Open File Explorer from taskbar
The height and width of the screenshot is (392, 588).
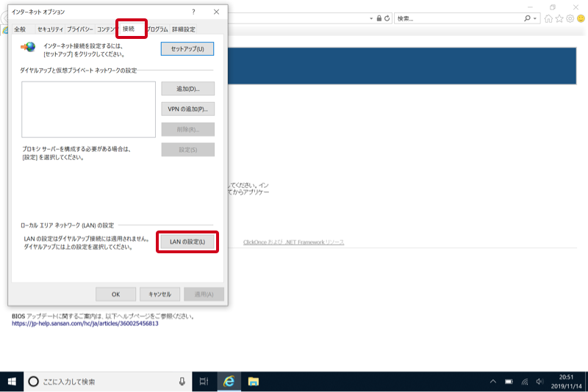(x=254, y=382)
